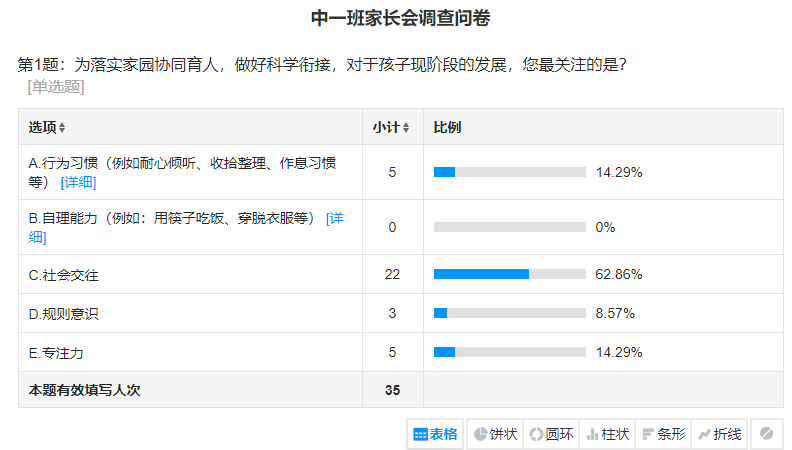Sort rows by 小计 column arrow

coord(406,128)
